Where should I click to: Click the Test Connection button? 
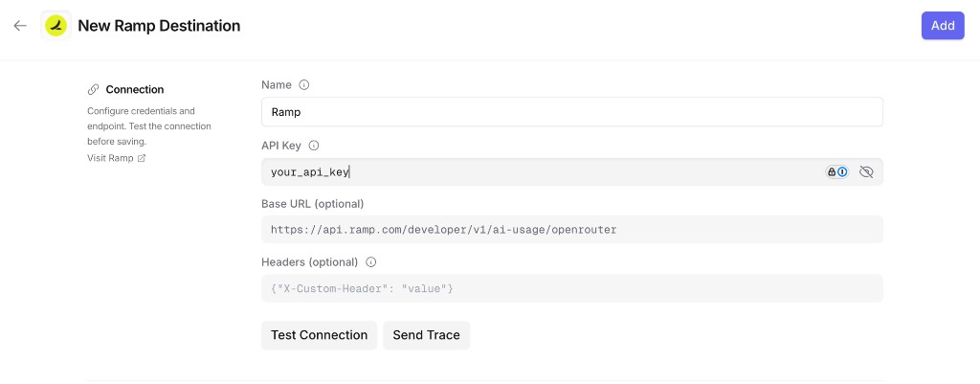tap(319, 335)
